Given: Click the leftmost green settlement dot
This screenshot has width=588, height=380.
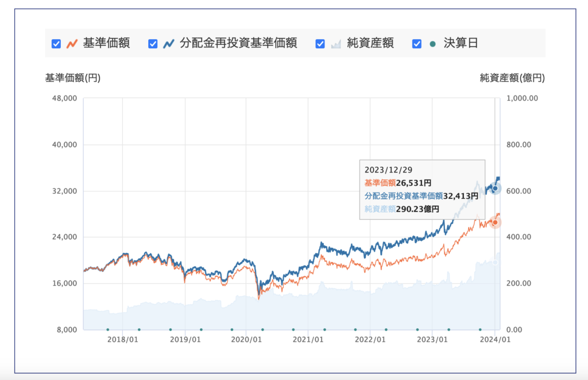Looking at the screenshot, I should [x=107, y=329].
